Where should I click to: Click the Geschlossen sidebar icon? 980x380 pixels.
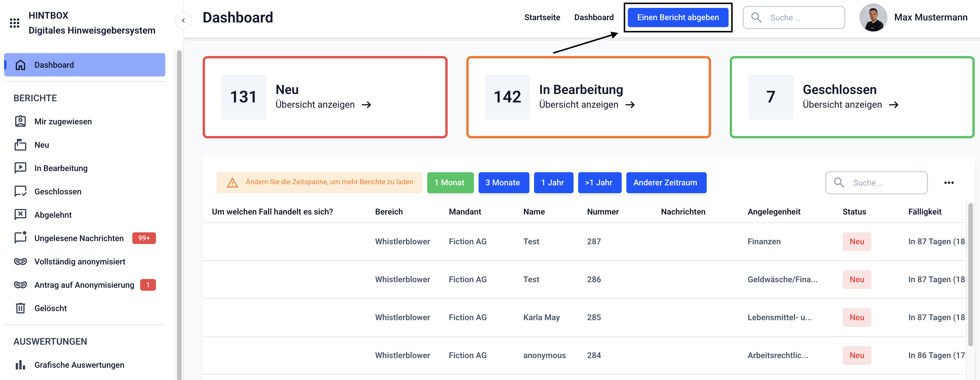click(20, 191)
